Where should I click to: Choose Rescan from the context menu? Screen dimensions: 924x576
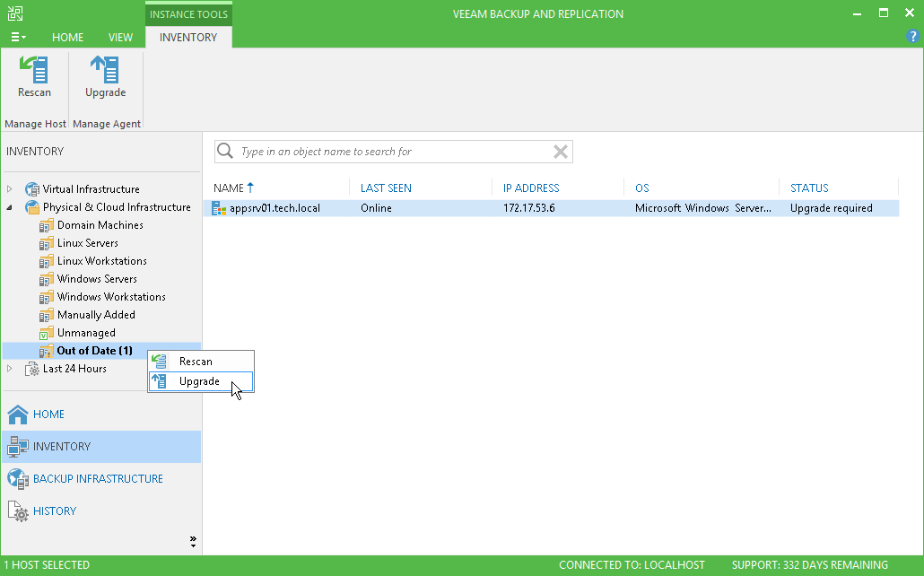coord(201,362)
